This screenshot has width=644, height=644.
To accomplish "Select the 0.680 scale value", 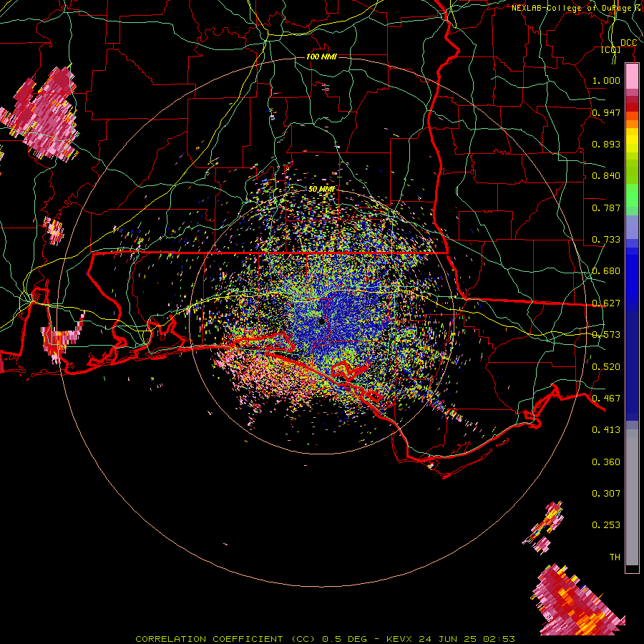I will 606,271.
